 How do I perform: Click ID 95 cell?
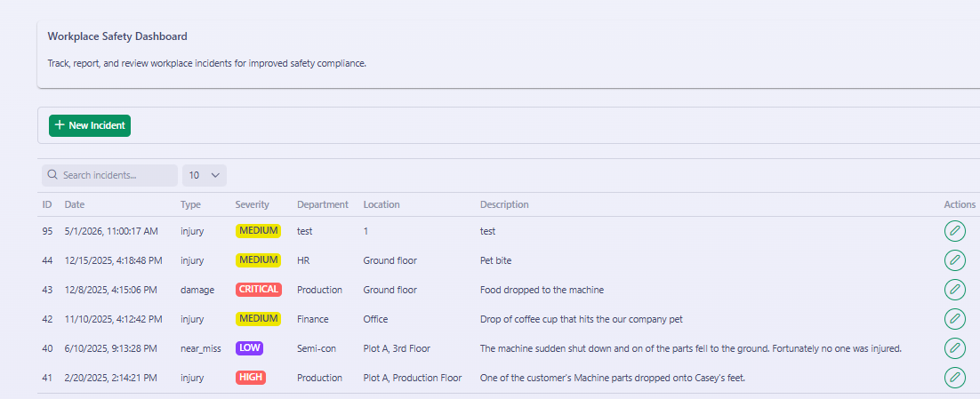[47, 231]
